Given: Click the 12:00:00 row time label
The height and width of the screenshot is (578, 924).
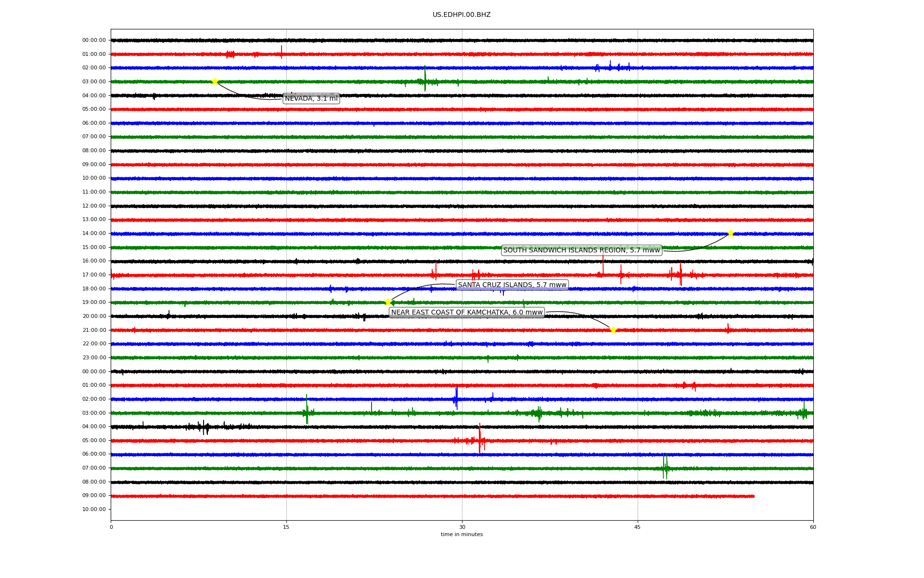Looking at the screenshot, I should pos(94,206).
